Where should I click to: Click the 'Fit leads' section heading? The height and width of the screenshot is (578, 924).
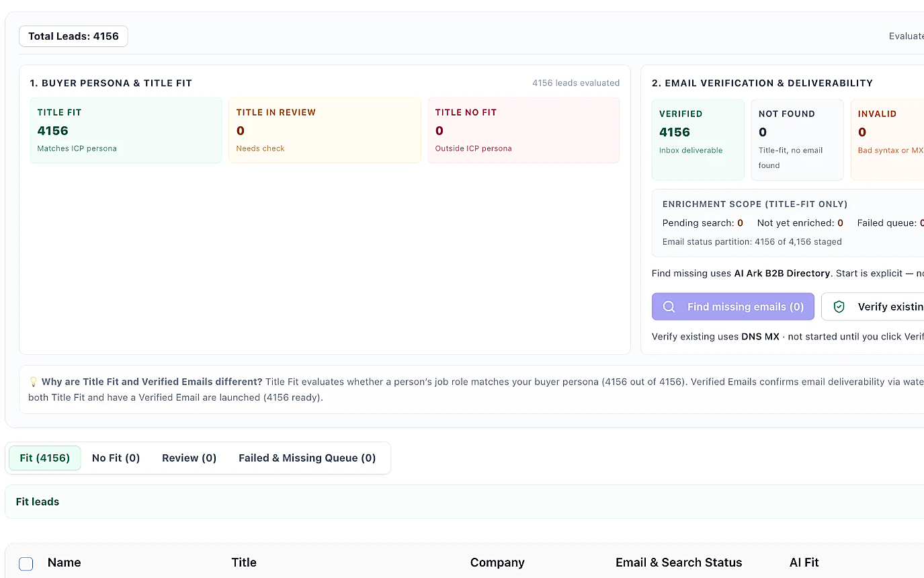pos(38,501)
